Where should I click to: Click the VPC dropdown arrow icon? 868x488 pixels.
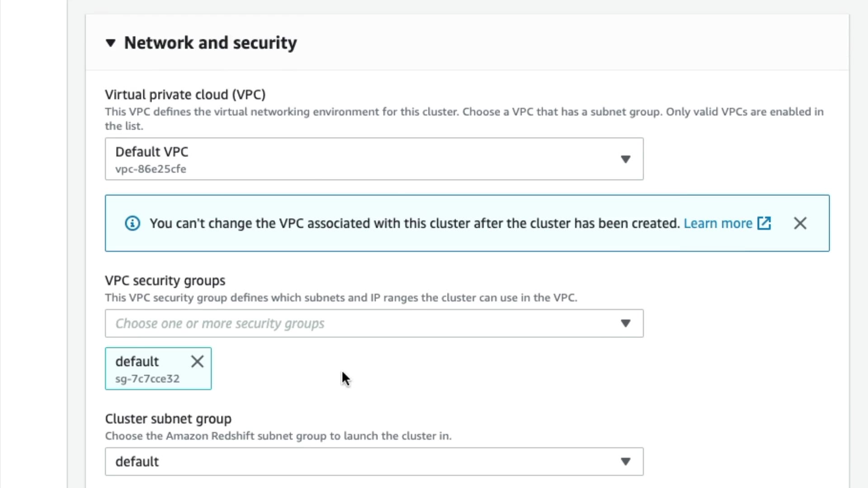tap(625, 159)
